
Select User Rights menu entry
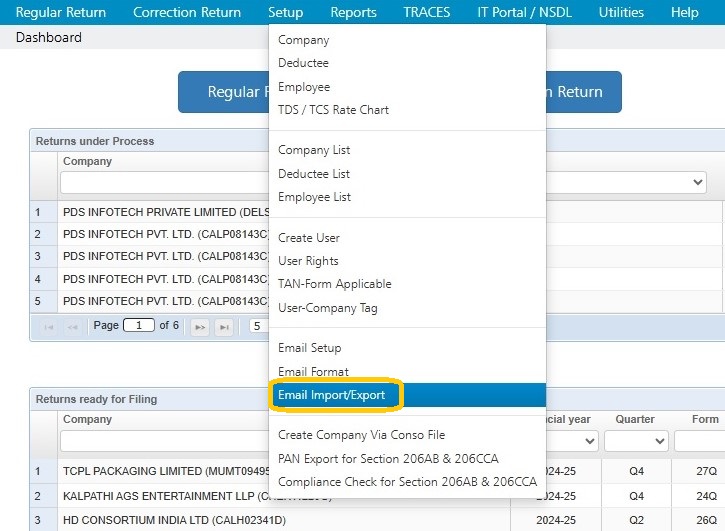pyautogui.click(x=308, y=261)
